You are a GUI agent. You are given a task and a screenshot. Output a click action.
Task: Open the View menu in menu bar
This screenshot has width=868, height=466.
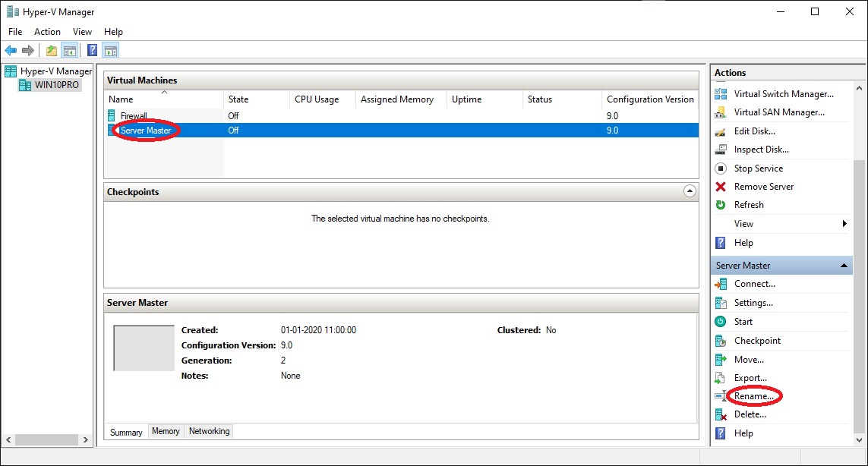(83, 32)
